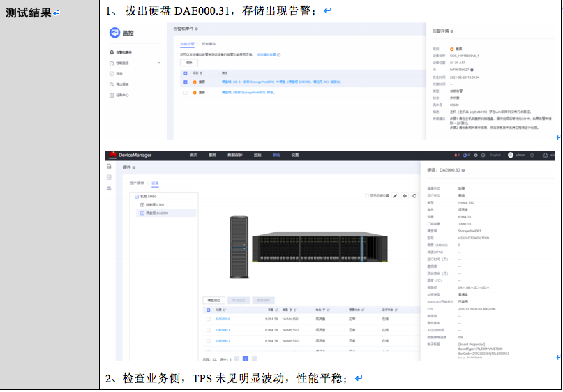
Task: Collapse 机柜 SMB0 tree node
Action: click(137, 197)
